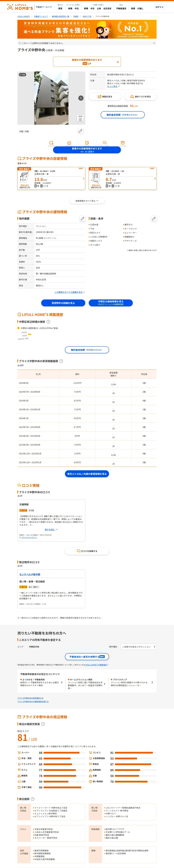Screen dimensions: 174x868
Task: Open the 5階 13.8万円 listing arrow
Action: click(84, 179)
